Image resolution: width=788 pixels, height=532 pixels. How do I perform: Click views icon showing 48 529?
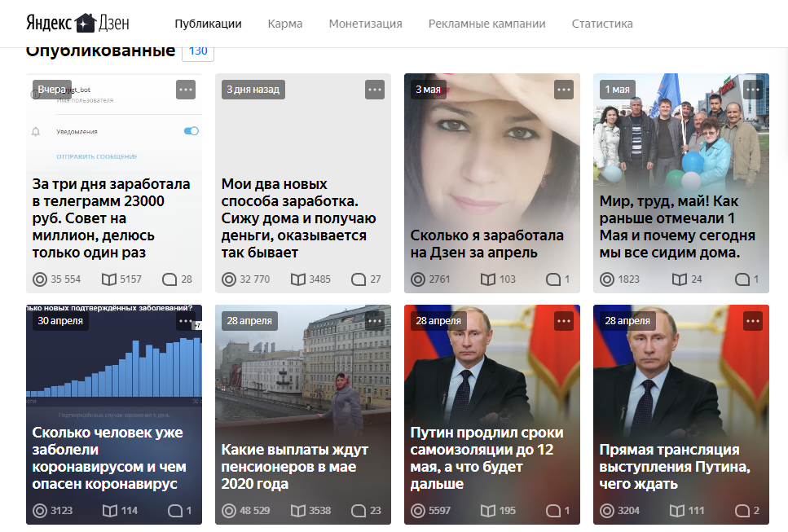click(229, 511)
